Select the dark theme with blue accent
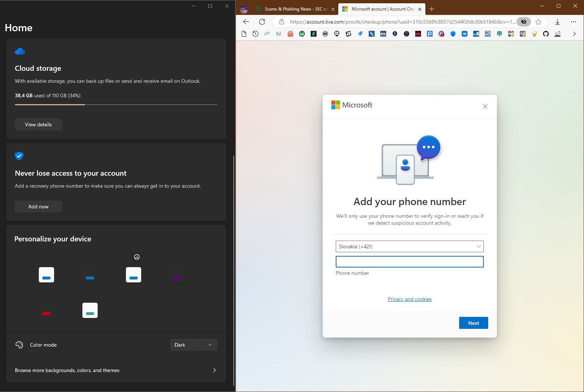The image size is (584, 392). point(90,275)
